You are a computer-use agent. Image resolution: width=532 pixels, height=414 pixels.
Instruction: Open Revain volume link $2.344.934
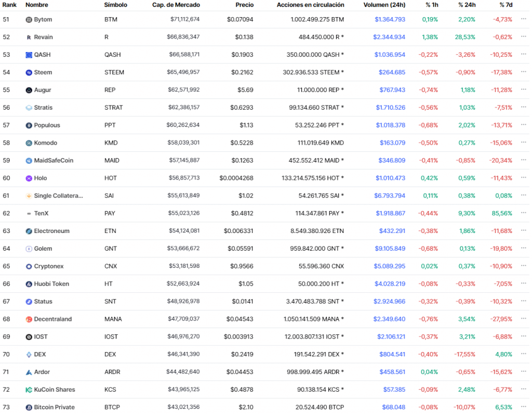point(389,37)
